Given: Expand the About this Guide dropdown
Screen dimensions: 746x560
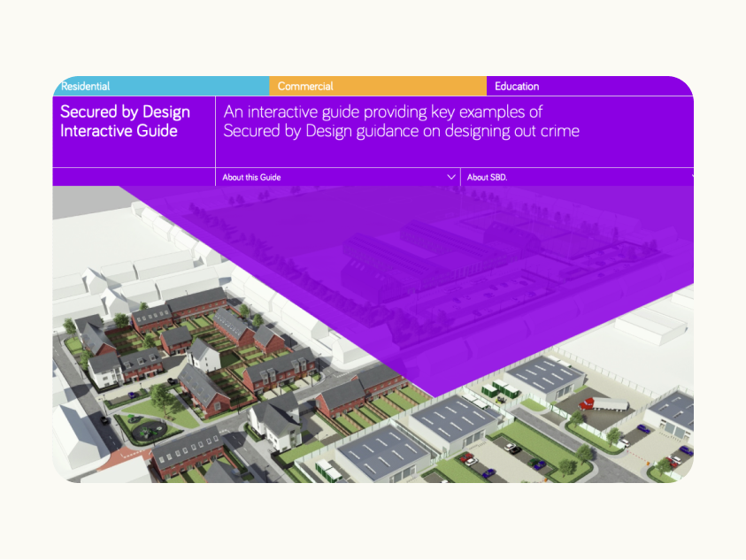Looking at the screenshot, I should pos(338,177).
